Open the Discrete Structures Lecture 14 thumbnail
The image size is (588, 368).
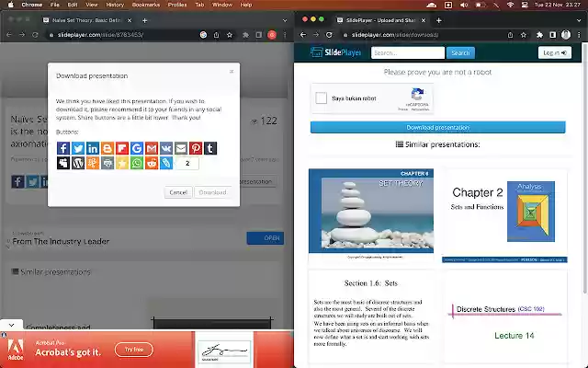click(504, 316)
